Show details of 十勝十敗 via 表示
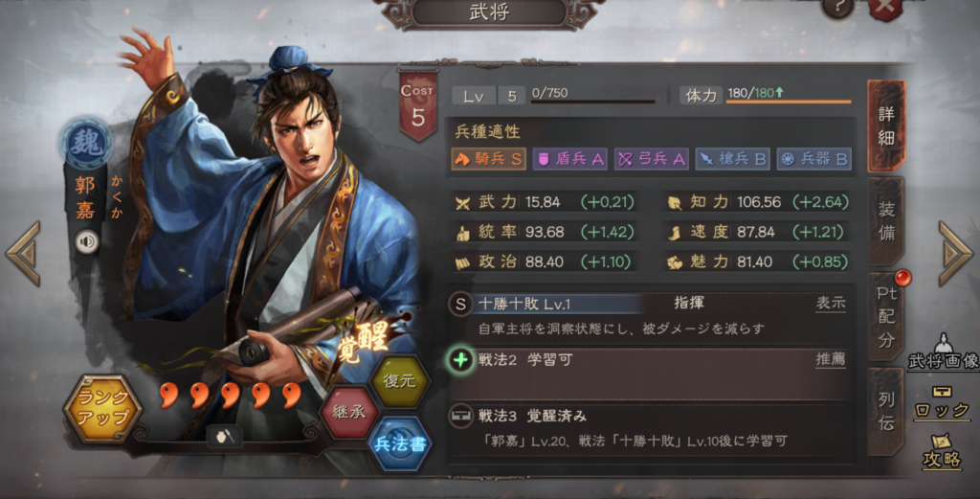 point(831,304)
